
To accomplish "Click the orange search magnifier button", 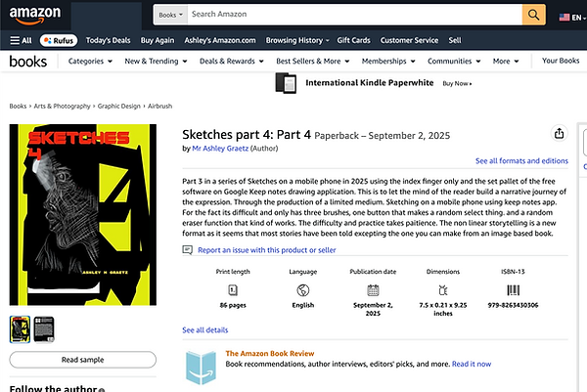I will (561, 15).
